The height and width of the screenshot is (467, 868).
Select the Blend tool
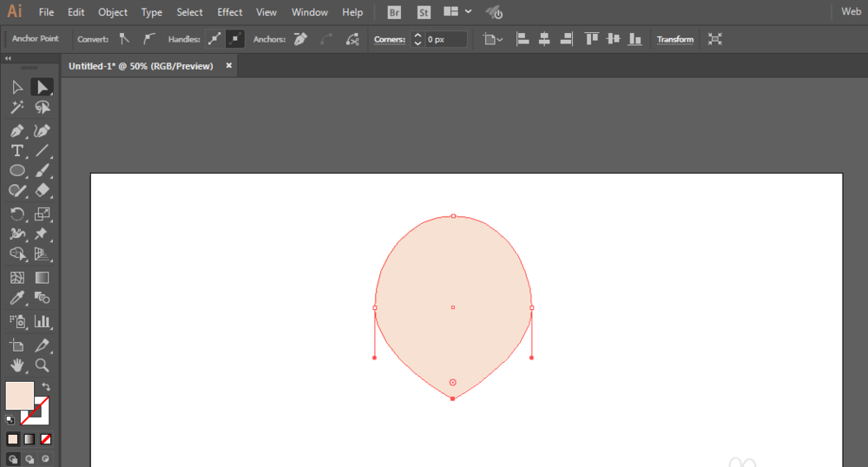(42, 299)
